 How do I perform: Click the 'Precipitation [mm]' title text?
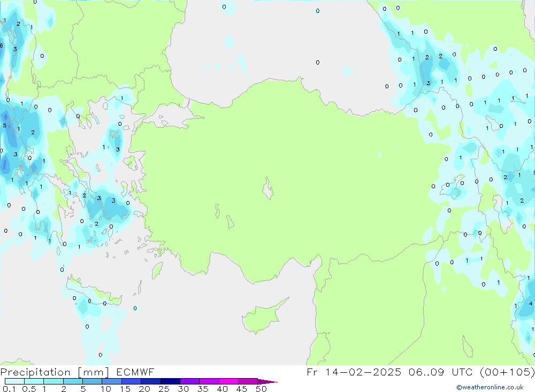pos(55,372)
